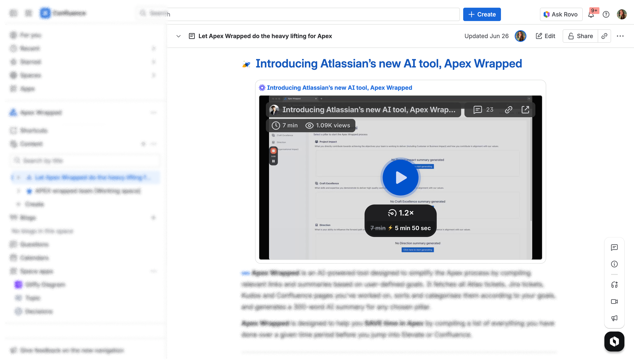Copy page link via the chain icon
This screenshot has height=364, width=634.
(604, 36)
